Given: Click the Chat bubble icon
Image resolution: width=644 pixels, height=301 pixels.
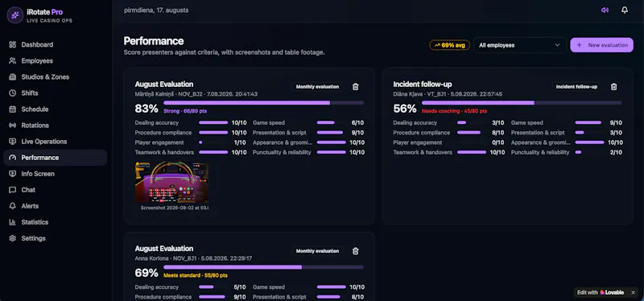Looking at the screenshot, I should pos(13,190).
